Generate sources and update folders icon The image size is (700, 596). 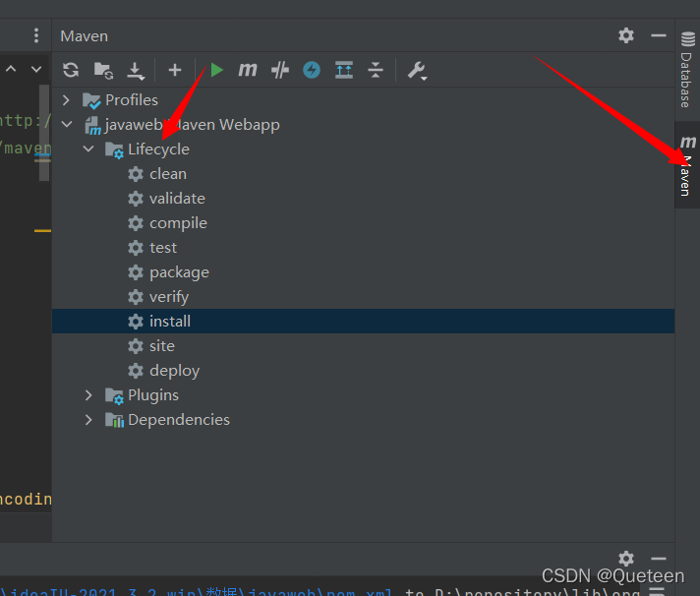click(103, 70)
